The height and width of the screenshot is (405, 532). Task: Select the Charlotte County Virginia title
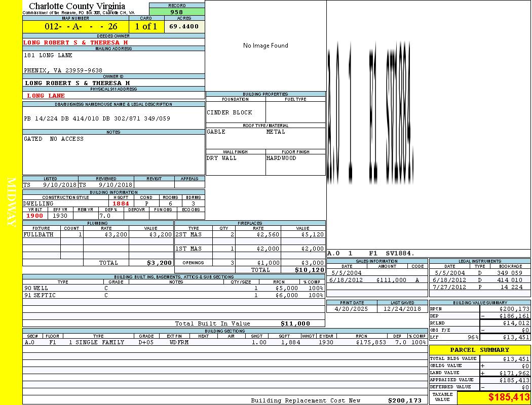(x=77, y=6)
